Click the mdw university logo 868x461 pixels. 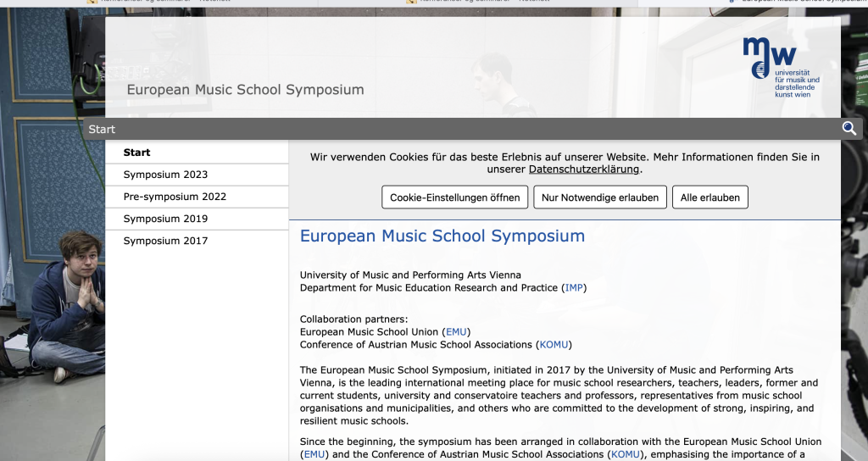780,67
